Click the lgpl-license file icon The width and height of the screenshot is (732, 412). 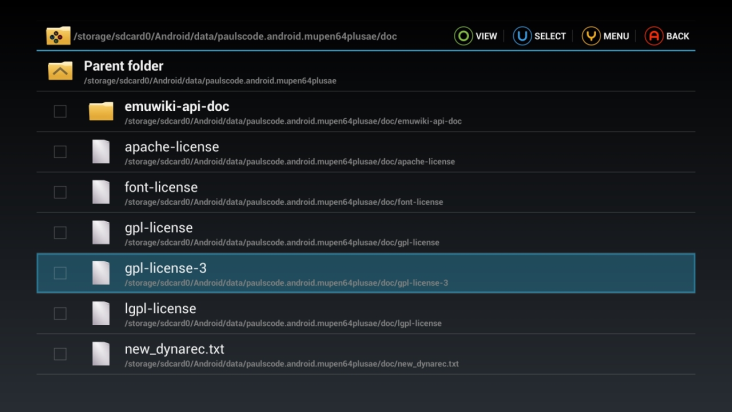(x=101, y=313)
